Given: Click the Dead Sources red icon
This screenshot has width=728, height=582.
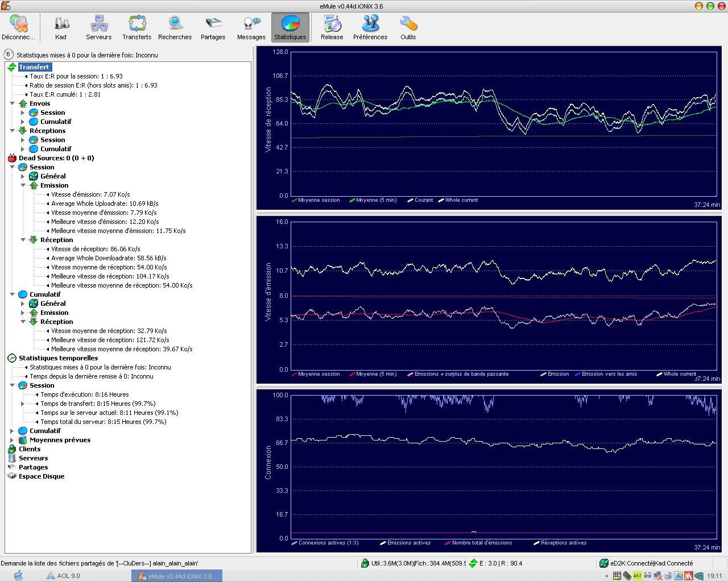Looking at the screenshot, I should (x=12, y=158).
